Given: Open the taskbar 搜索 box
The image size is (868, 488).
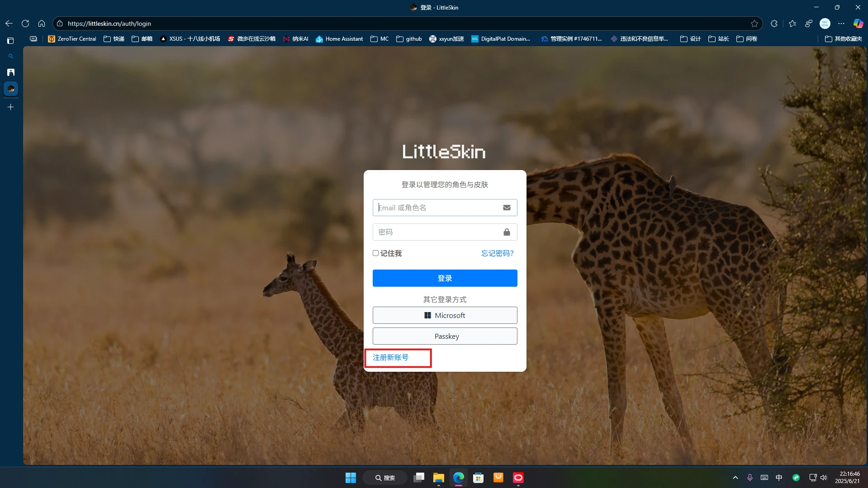Looking at the screenshot, I should tap(384, 478).
